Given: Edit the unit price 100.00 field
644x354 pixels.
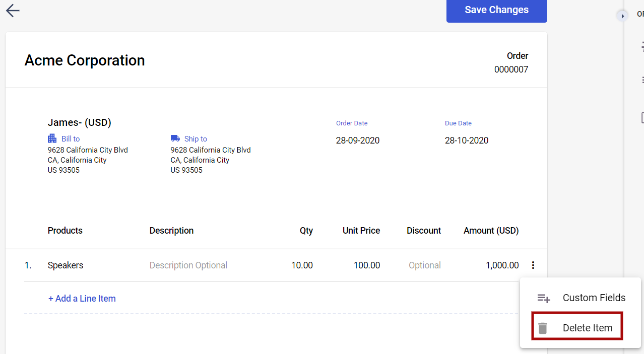Looking at the screenshot, I should coord(367,265).
